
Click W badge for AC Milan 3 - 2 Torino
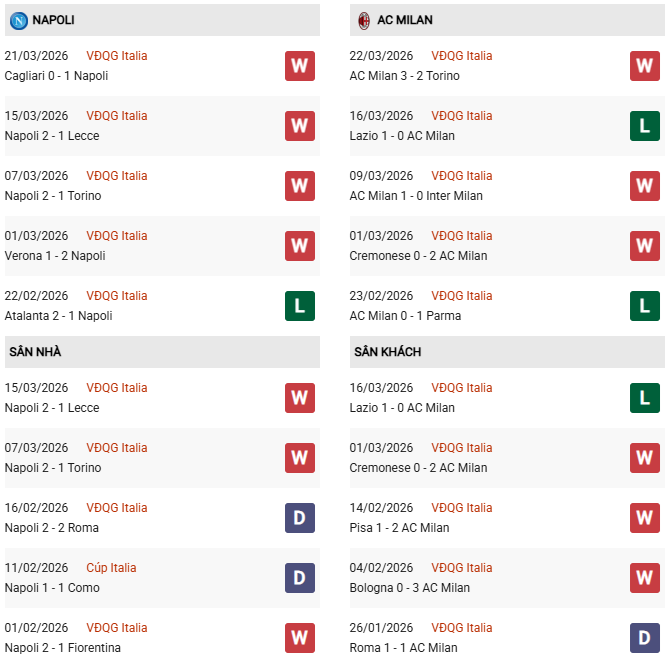[645, 66]
